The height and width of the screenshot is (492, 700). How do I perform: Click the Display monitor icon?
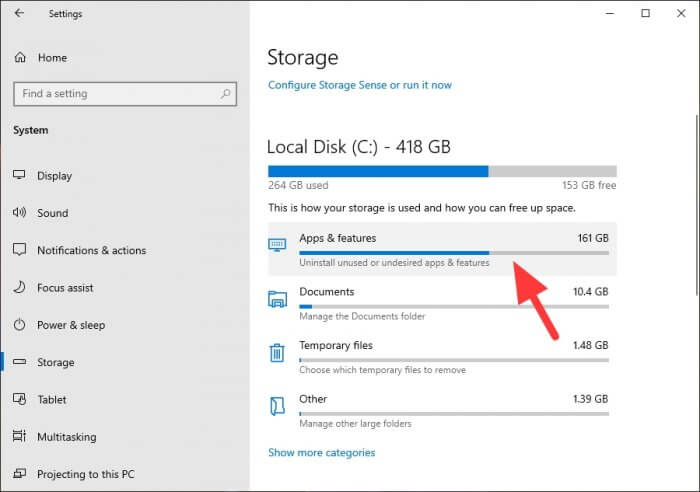click(19, 175)
